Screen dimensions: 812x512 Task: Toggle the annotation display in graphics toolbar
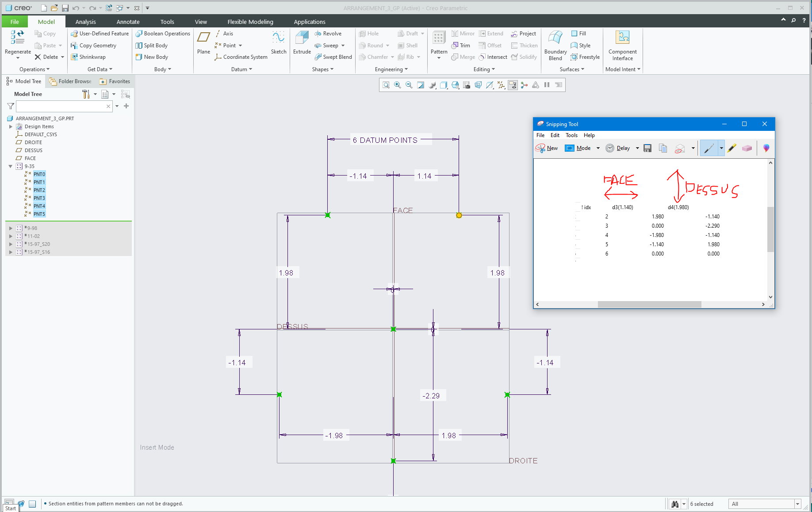513,84
